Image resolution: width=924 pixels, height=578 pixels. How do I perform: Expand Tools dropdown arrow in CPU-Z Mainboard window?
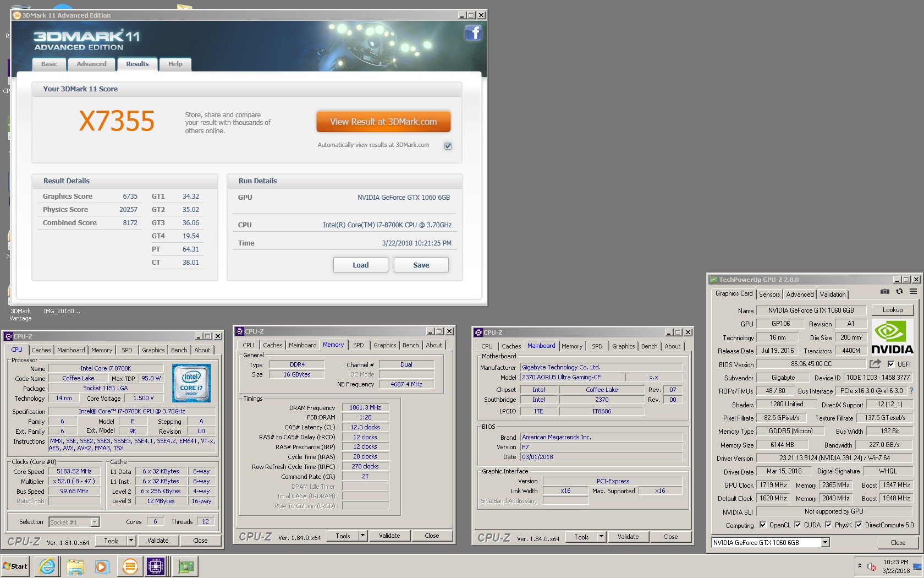[x=601, y=537]
